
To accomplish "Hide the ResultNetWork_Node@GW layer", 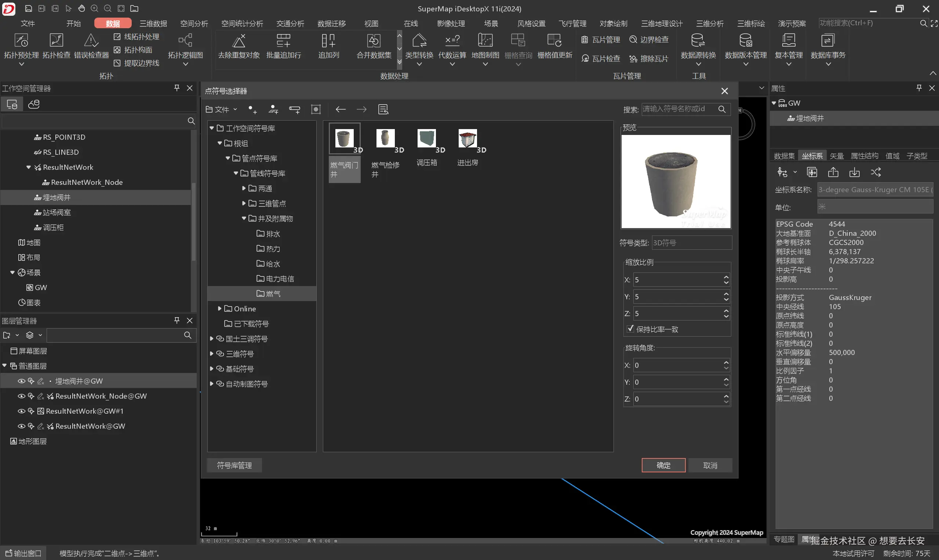I will 22,396.
